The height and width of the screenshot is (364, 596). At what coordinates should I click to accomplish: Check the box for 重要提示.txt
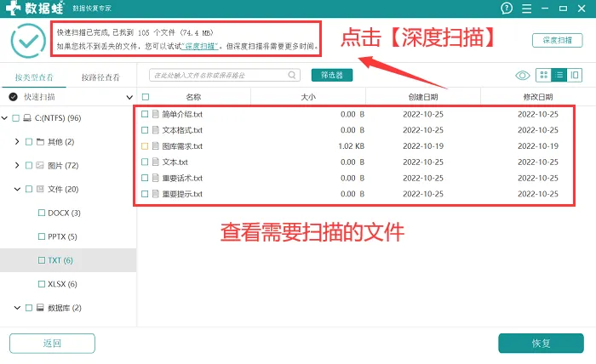145,194
